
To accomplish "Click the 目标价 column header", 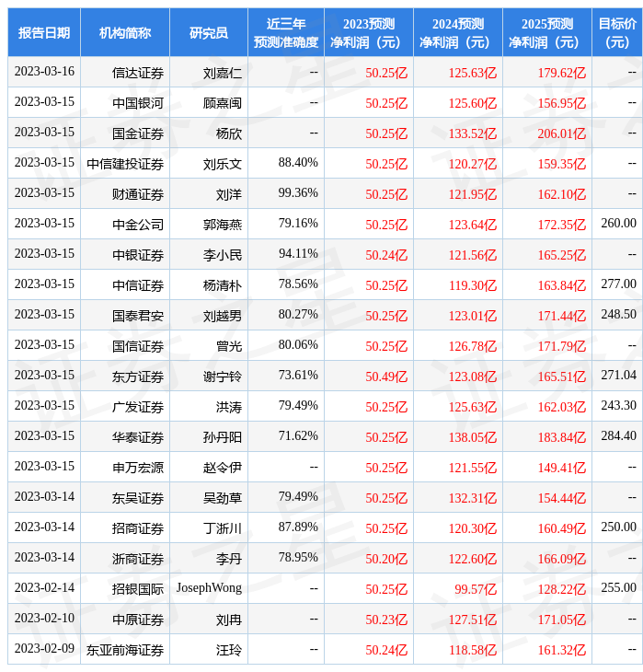I will point(617,32).
